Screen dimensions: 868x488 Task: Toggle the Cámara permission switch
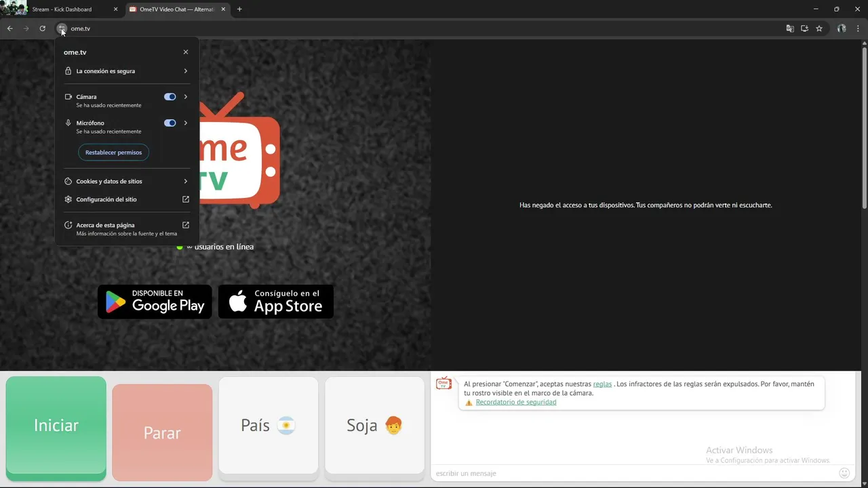[x=170, y=97]
